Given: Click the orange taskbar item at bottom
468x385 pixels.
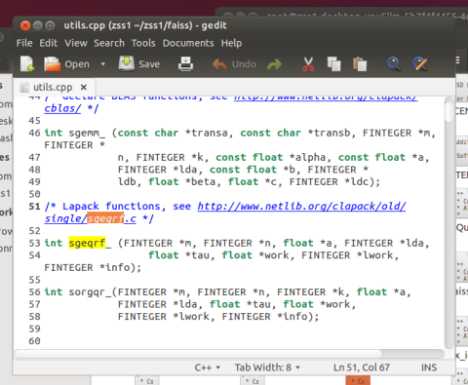Looking at the screenshot, I should pos(358,380).
